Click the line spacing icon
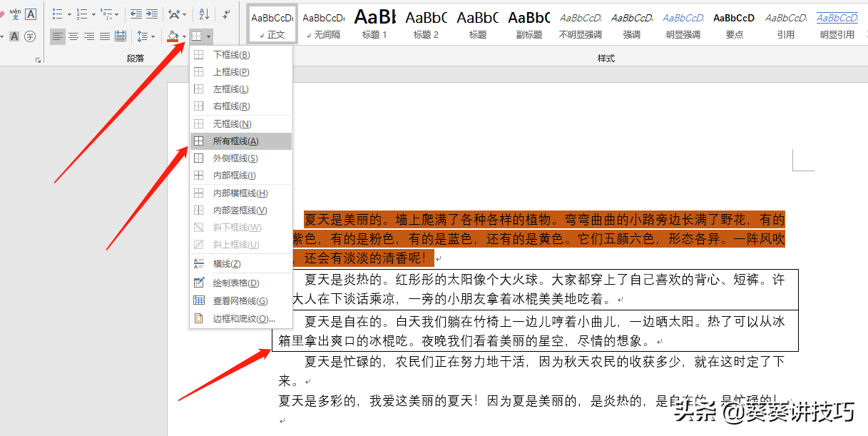The height and width of the screenshot is (436, 868). point(142,36)
